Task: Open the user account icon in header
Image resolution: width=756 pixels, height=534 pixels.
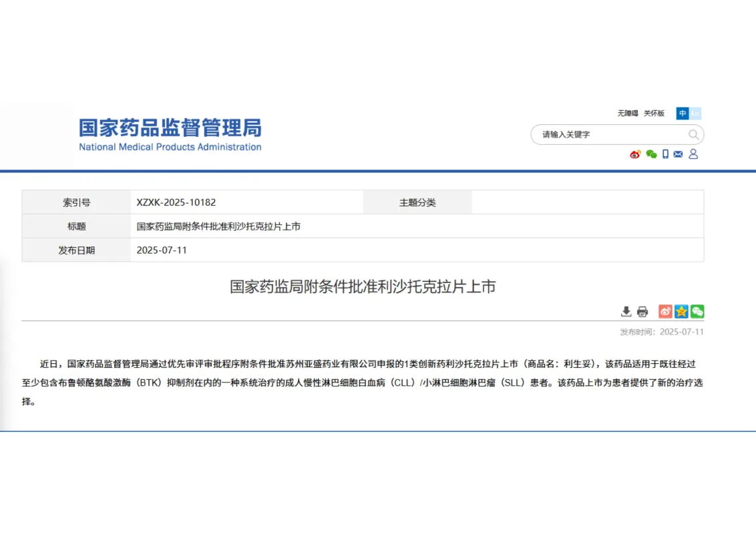Action: pyautogui.click(x=693, y=154)
